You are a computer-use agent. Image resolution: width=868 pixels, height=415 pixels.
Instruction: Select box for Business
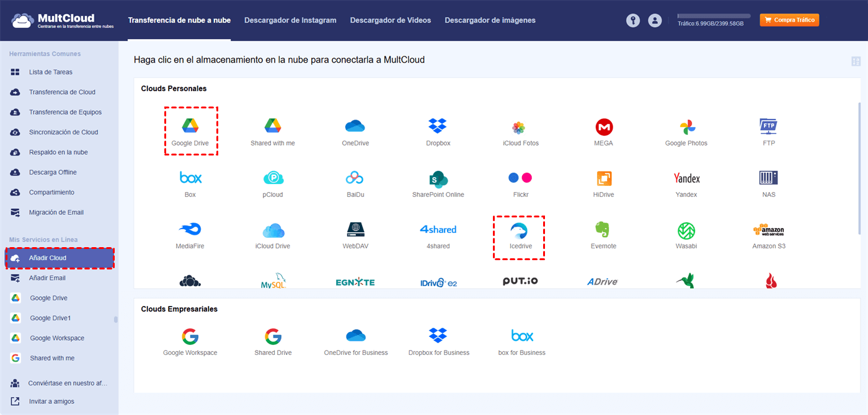pyautogui.click(x=522, y=336)
